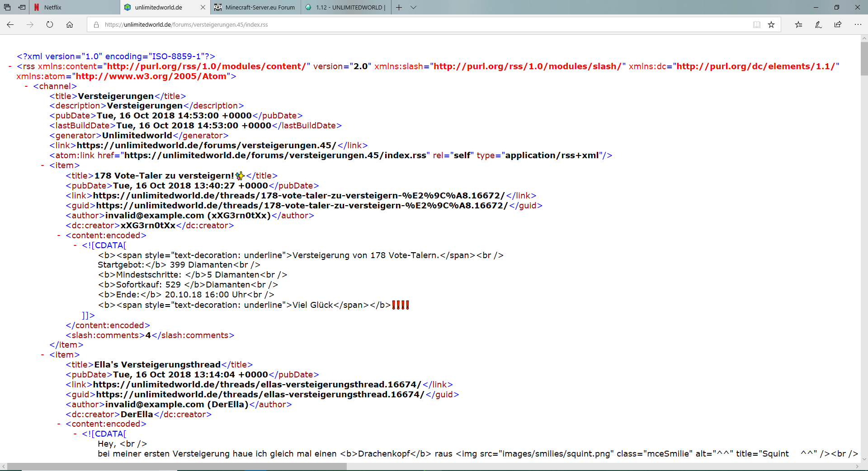The image size is (868, 471).
Task: Click the horizontal scrollbar thumb
Action: (176, 466)
